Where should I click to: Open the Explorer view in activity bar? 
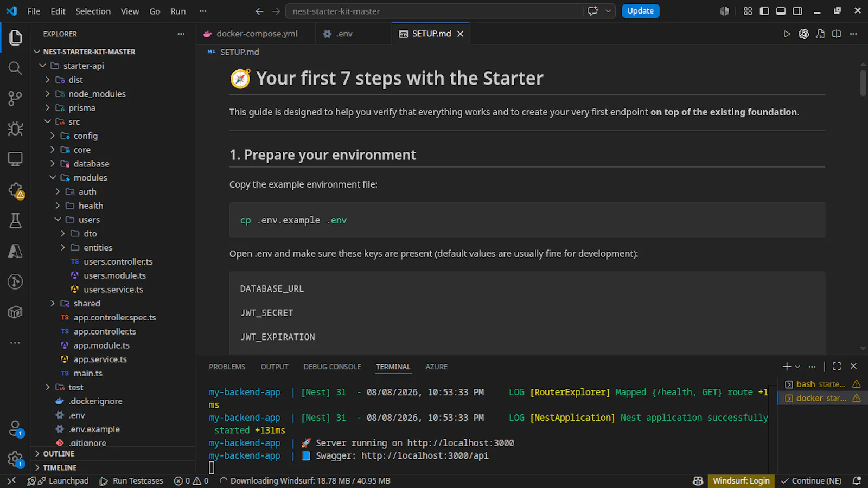coord(15,37)
